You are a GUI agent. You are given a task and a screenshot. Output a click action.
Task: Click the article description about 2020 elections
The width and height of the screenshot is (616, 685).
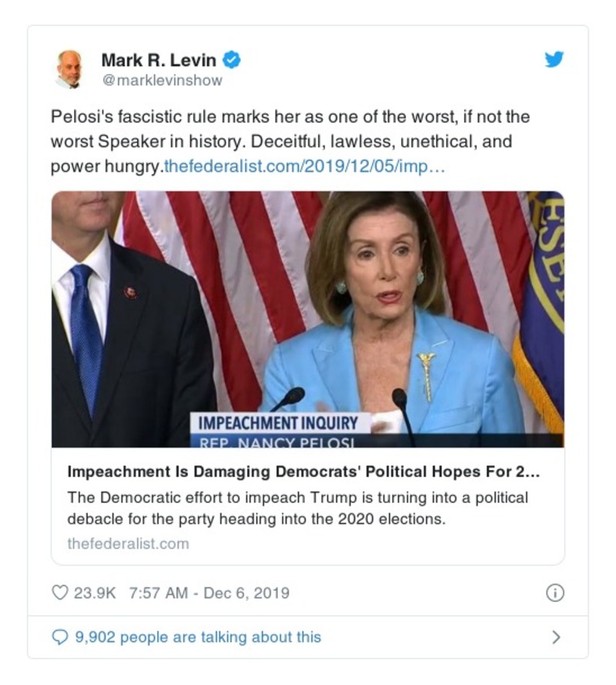pos(298,508)
